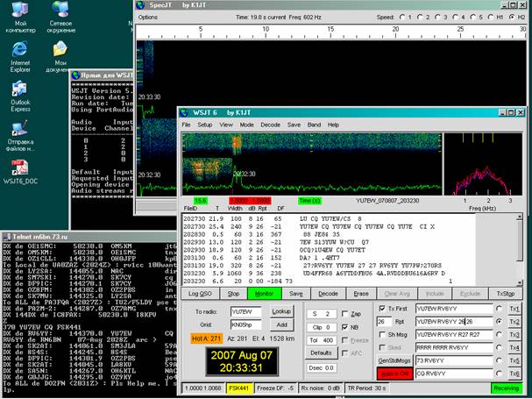Viewport: 532px width, 399px height.
Task: Select Tx1 message radio button
Action: (x=499, y=309)
